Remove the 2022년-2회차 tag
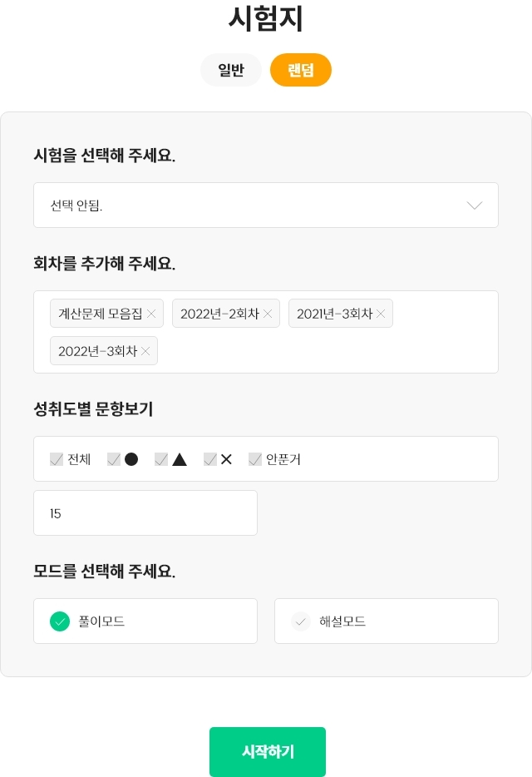The image size is (532, 777). 268,314
